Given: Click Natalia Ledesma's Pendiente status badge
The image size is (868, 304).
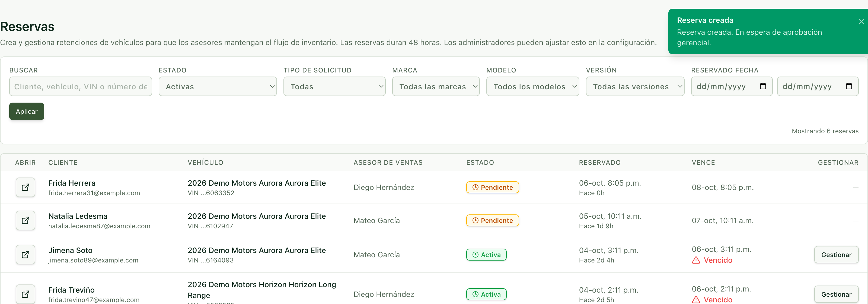Looking at the screenshot, I should [x=492, y=220].
